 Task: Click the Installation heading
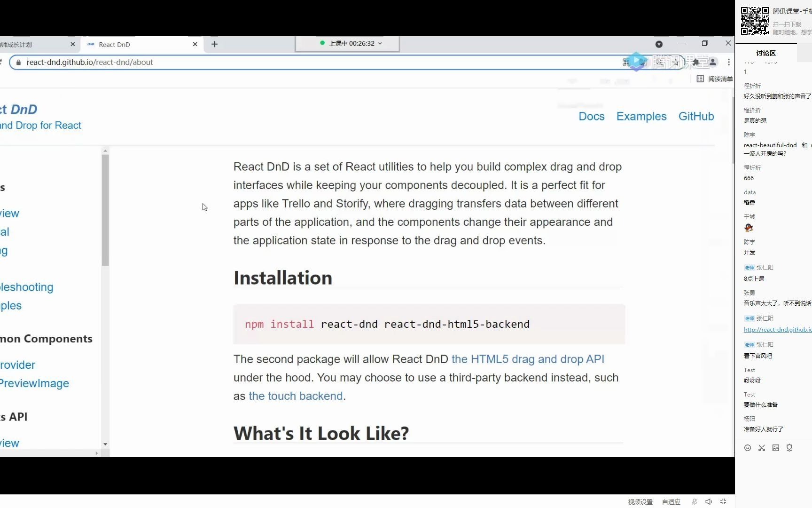click(x=283, y=278)
